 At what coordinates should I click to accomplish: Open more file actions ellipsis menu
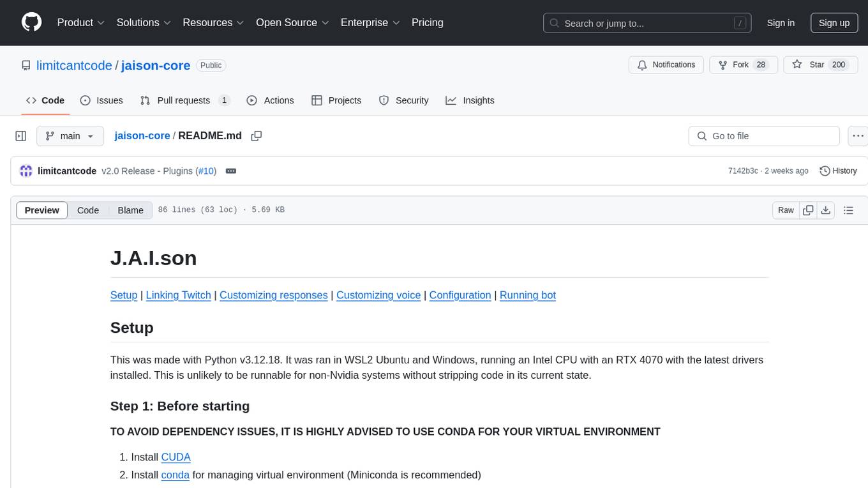click(858, 136)
